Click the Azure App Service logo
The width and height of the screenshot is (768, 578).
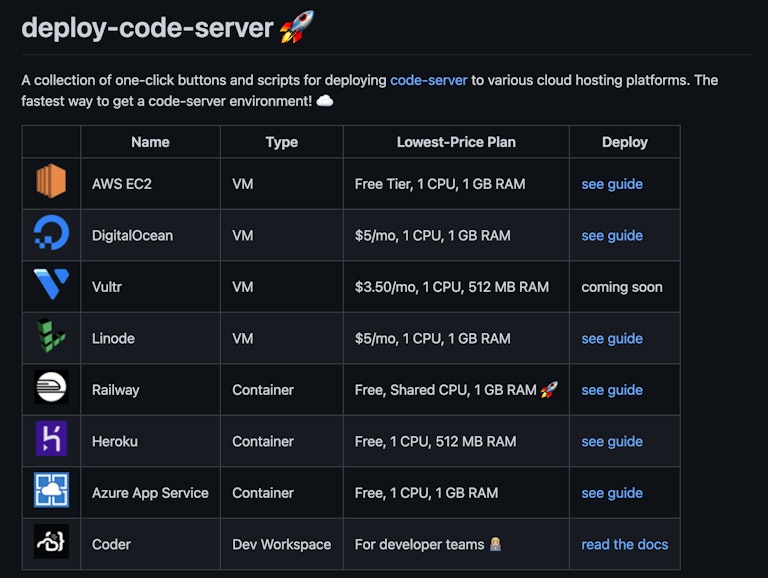pos(51,490)
